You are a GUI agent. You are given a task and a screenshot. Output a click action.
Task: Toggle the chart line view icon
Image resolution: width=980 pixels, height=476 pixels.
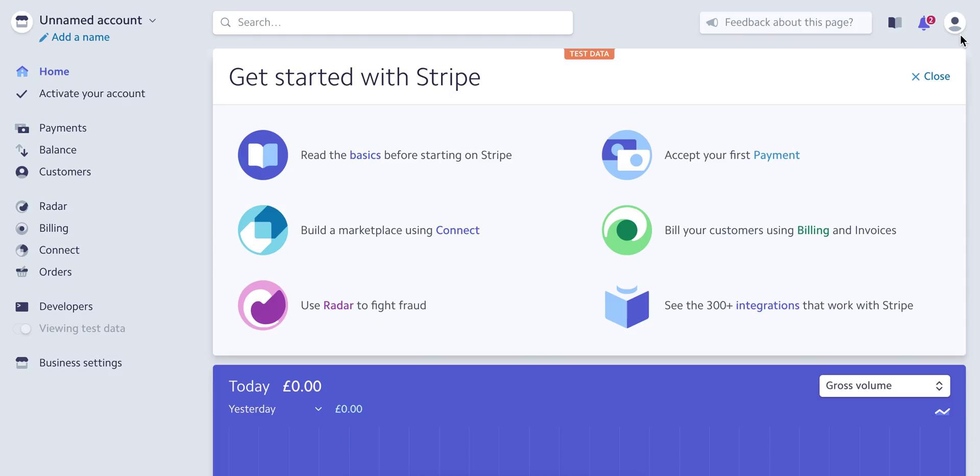(942, 412)
